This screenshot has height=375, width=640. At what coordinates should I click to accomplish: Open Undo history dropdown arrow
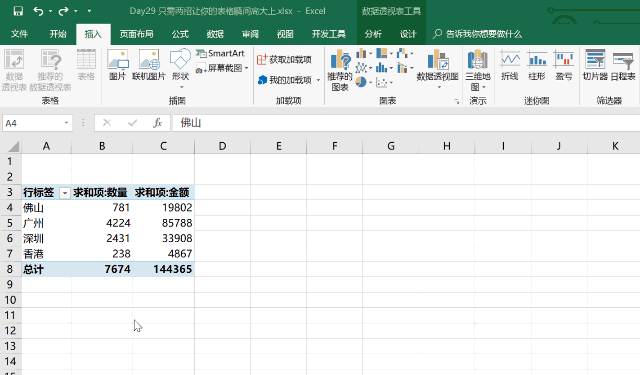[x=50, y=11]
